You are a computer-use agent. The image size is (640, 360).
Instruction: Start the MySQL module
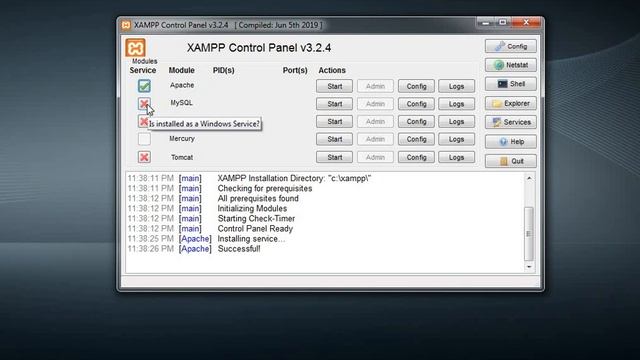[x=334, y=104]
